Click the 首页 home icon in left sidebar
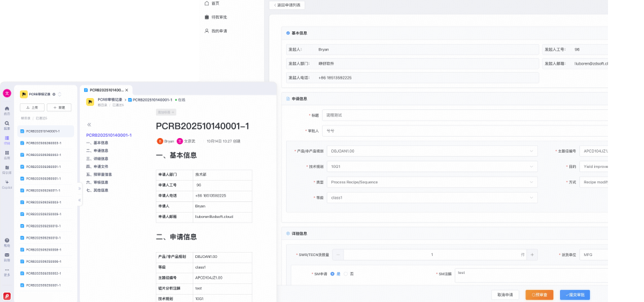 tap(7, 109)
